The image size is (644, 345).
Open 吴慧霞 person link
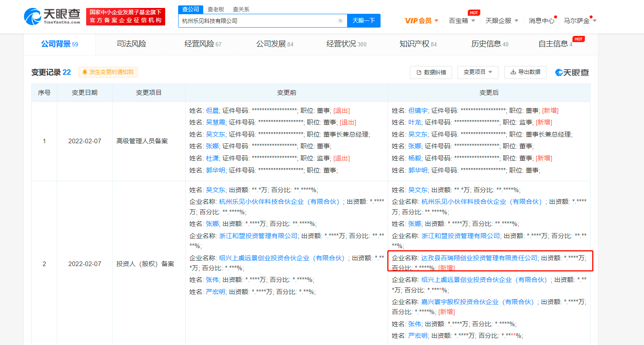pos(216,122)
